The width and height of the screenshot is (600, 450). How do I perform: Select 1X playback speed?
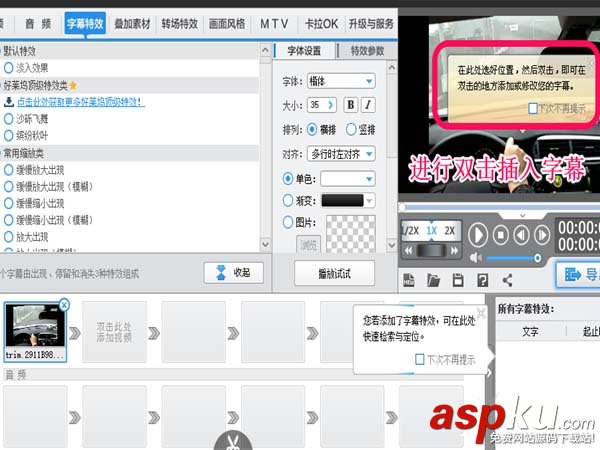[432, 231]
